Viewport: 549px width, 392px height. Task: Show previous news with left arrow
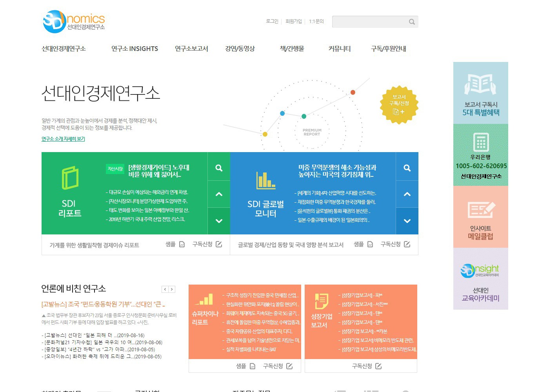coord(165,289)
